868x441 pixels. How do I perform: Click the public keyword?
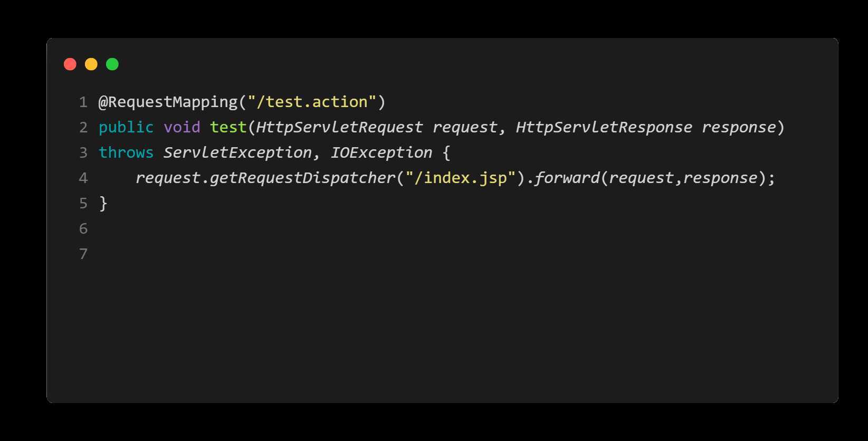click(126, 127)
